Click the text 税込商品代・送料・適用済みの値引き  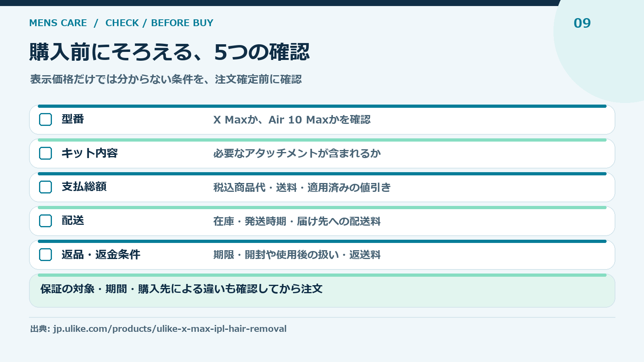tap(302, 187)
